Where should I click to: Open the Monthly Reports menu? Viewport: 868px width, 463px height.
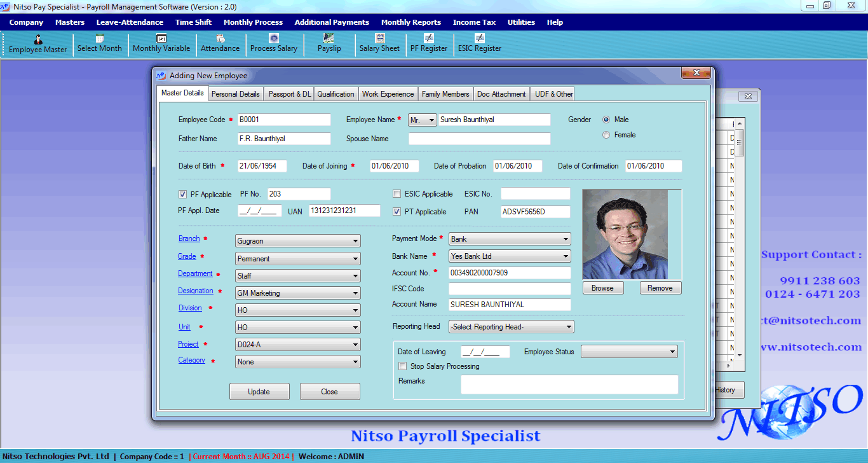pyautogui.click(x=411, y=22)
